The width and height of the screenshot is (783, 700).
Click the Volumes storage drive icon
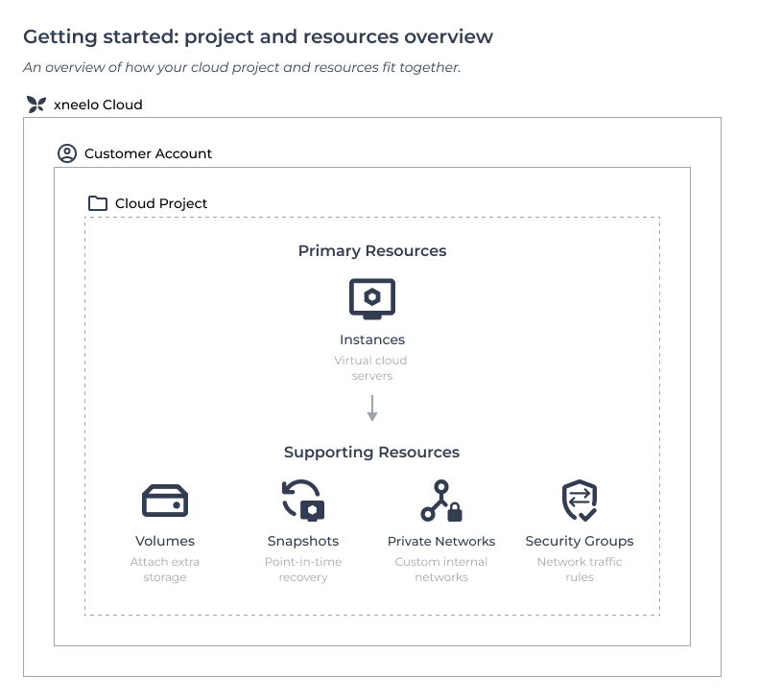[165, 501]
